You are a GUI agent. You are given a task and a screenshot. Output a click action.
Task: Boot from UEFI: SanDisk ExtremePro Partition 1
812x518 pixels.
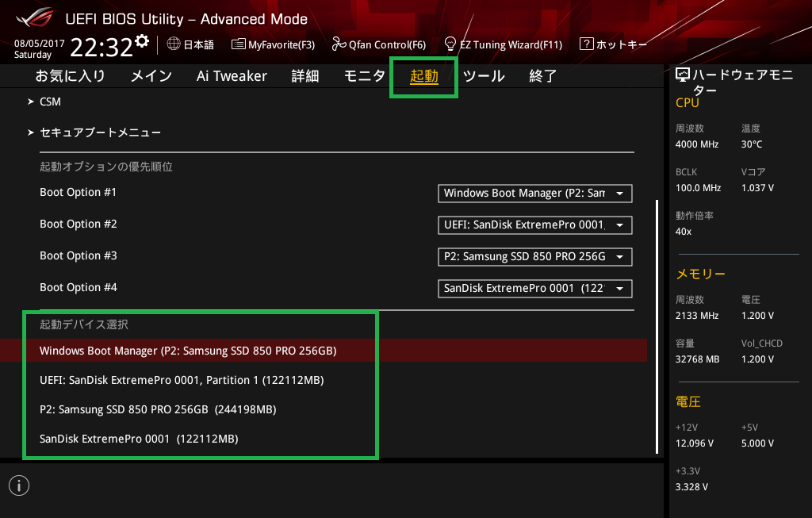pyautogui.click(x=182, y=380)
